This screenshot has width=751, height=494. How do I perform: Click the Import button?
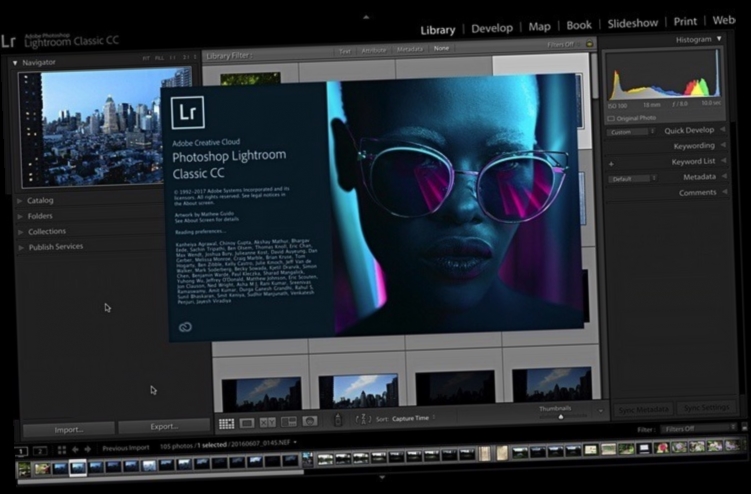click(69, 430)
